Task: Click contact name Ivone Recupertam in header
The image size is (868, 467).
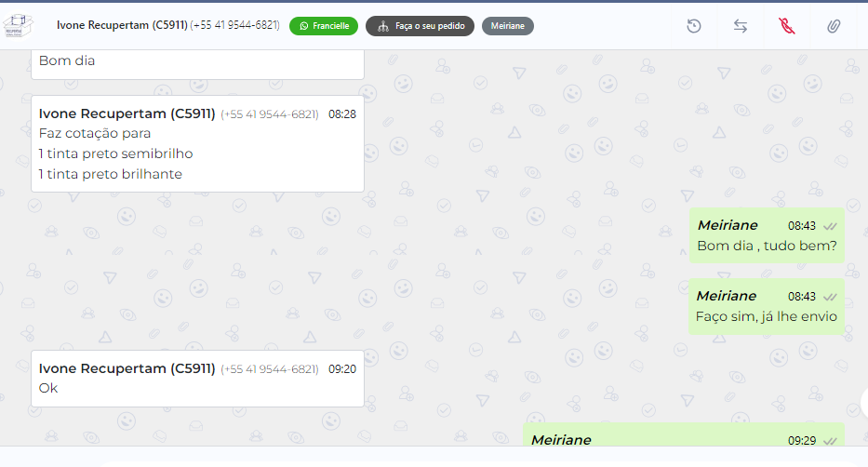Action: 122,25
